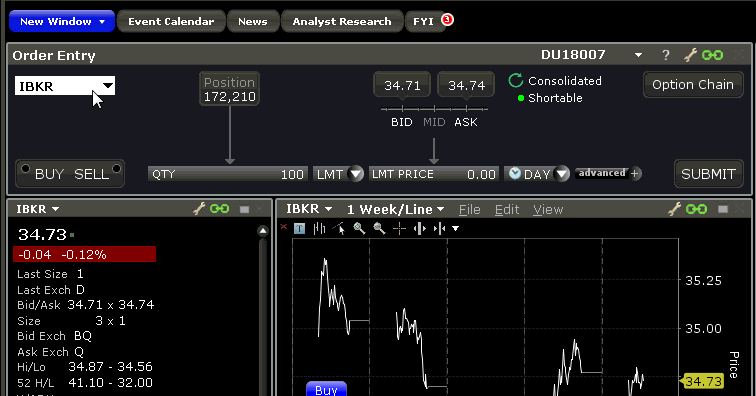
Task: Select the BUY radio button
Action: (26, 169)
